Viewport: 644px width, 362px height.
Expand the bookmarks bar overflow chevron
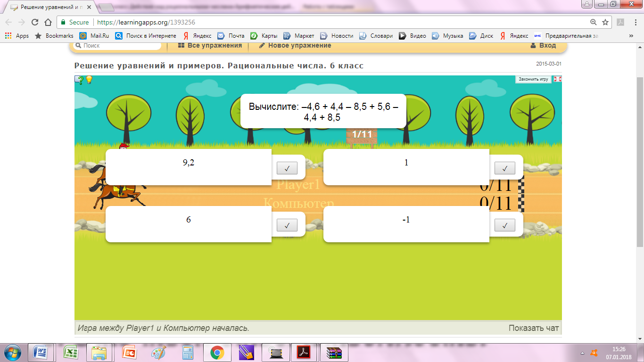tap(631, 36)
